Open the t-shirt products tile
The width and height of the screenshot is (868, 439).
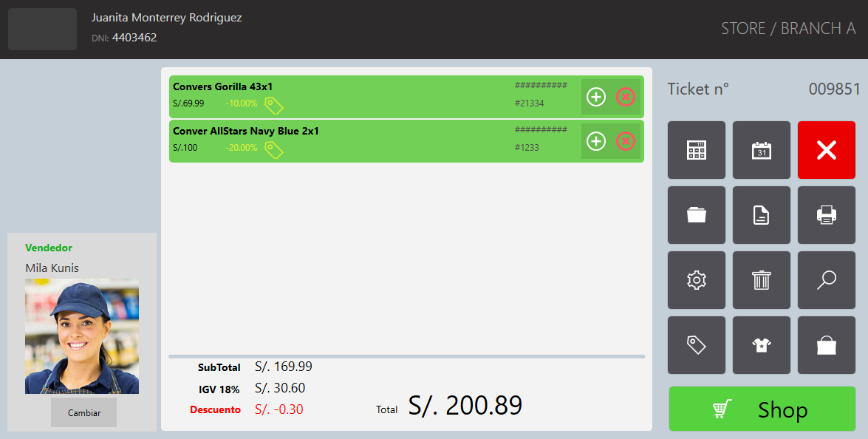(x=761, y=345)
